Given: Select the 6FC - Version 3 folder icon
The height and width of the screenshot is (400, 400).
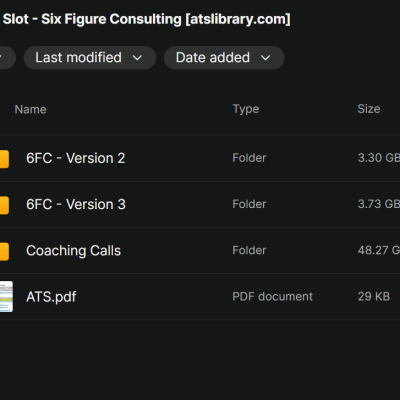Looking at the screenshot, I should (4, 205).
